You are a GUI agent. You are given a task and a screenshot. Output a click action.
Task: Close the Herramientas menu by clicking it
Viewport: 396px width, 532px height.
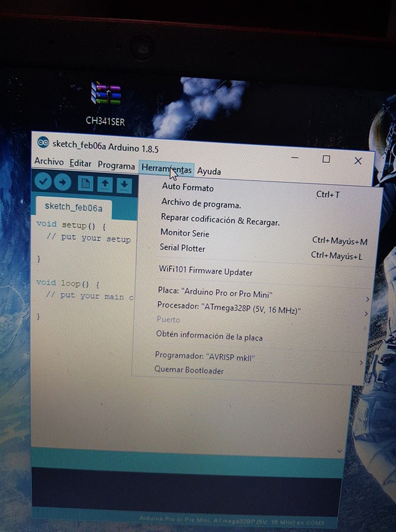click(x=166, y=168)
